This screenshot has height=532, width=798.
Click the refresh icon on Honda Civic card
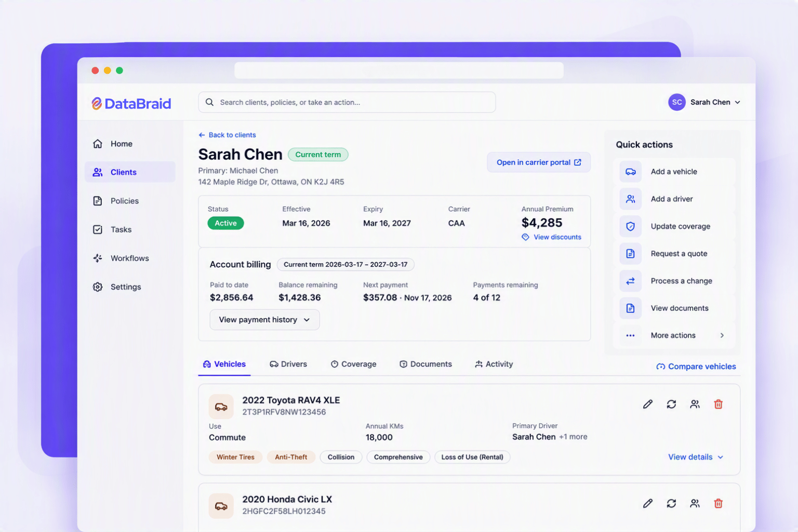[671, 503]
